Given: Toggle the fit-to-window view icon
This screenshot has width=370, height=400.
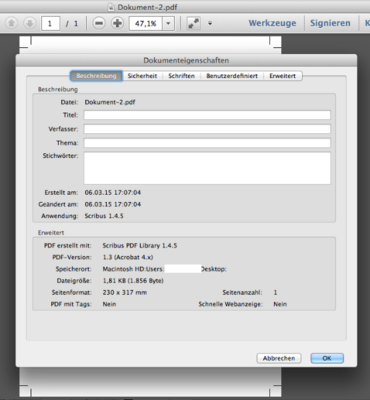Looking at the screenshot, I should tap(193, 23).
